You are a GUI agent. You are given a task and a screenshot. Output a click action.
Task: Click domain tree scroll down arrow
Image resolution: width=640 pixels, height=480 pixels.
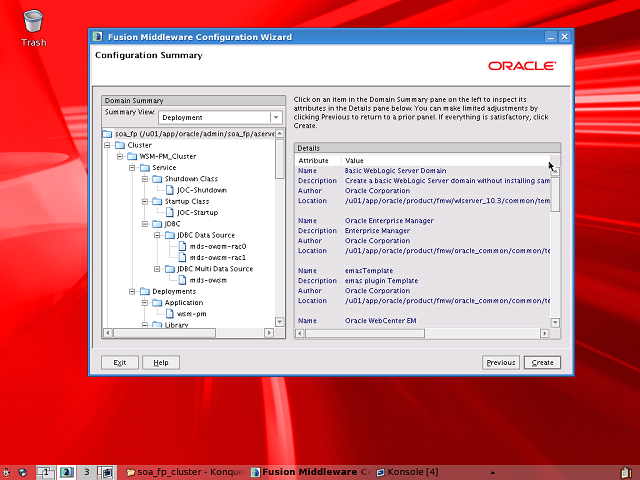(280, 322)
